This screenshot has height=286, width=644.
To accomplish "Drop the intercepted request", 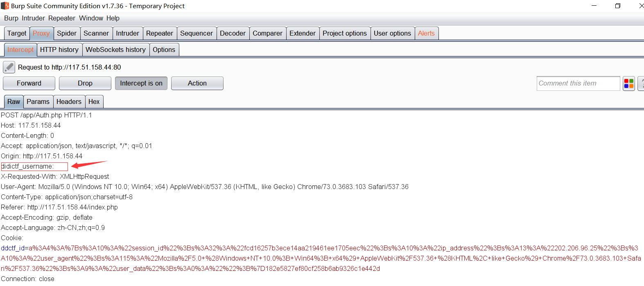I will click(85, 83).
